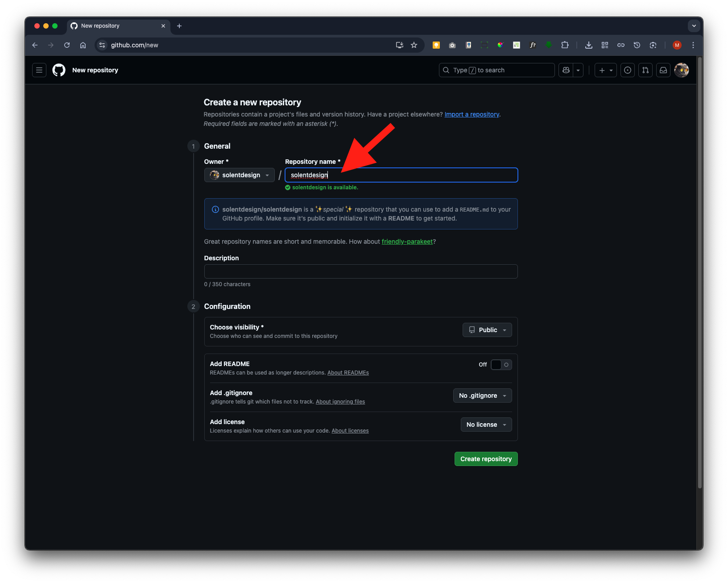Open the Public visibility dropdown
Viewport: 728px width, 583px height.
(x=487, y=330)
